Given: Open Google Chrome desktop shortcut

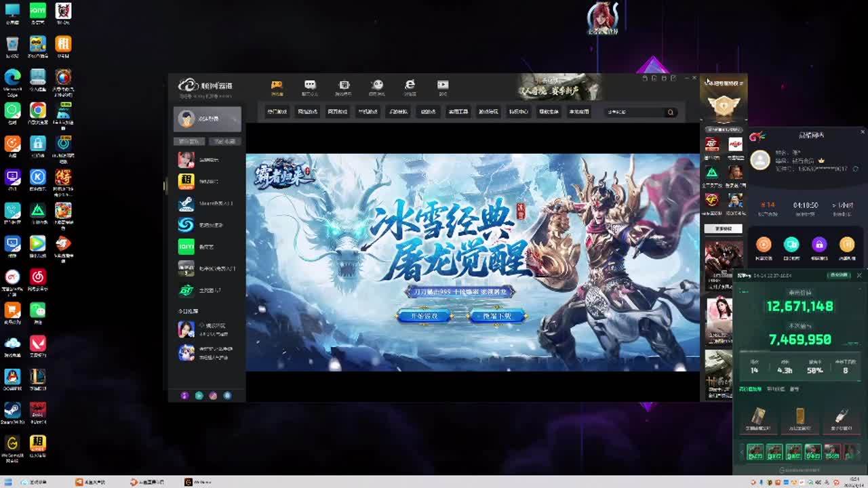Looking at the screenshot, I should click(38, 110).
